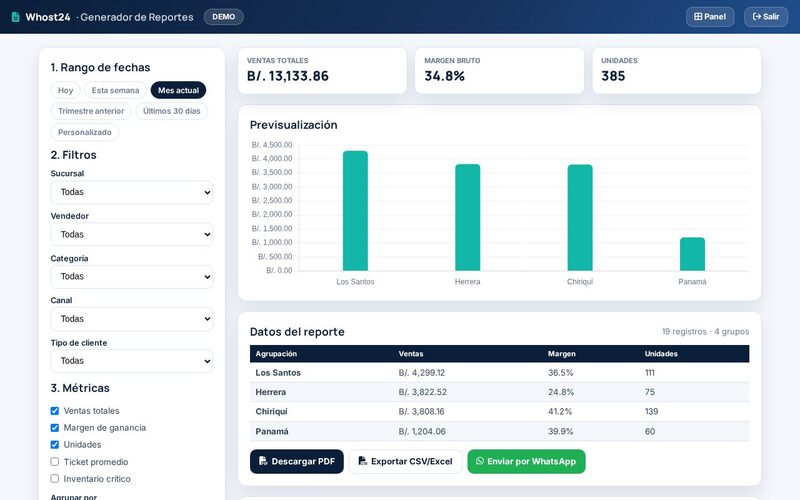Click the Ventas Totales B/. 13,133.86 value
Viewport: 800px width, 500px height.
[x=288, y=76]
